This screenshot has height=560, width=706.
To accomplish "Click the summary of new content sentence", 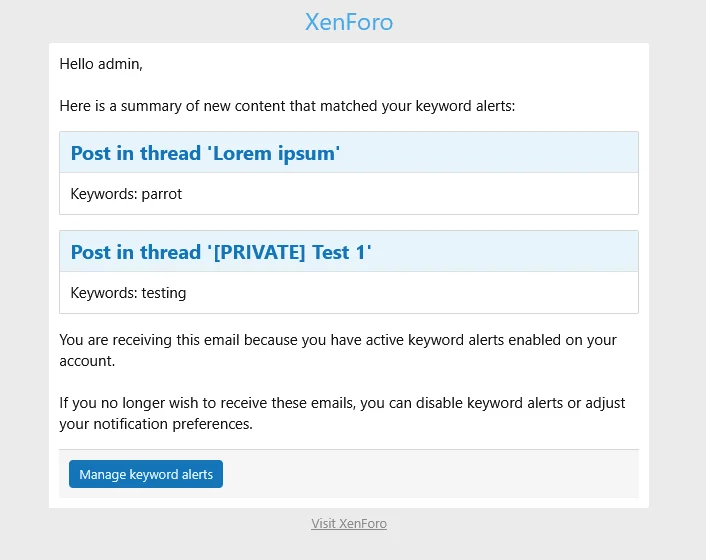I will click(x=287, y=106).
